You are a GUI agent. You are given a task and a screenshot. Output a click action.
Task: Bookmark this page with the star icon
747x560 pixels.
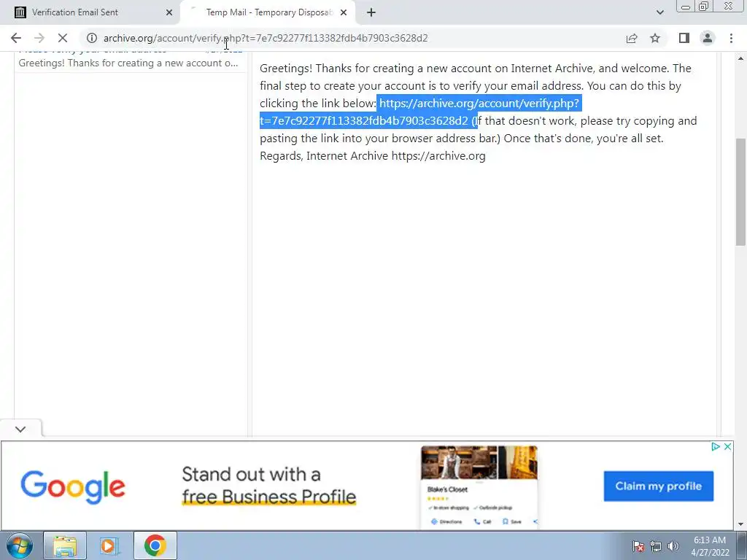coord(655,38)
